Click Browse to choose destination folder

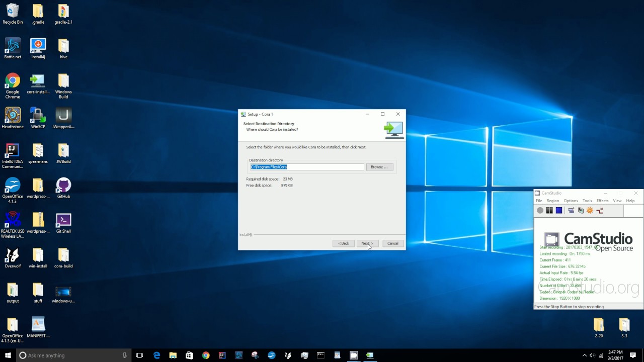(x=379, y=167)
